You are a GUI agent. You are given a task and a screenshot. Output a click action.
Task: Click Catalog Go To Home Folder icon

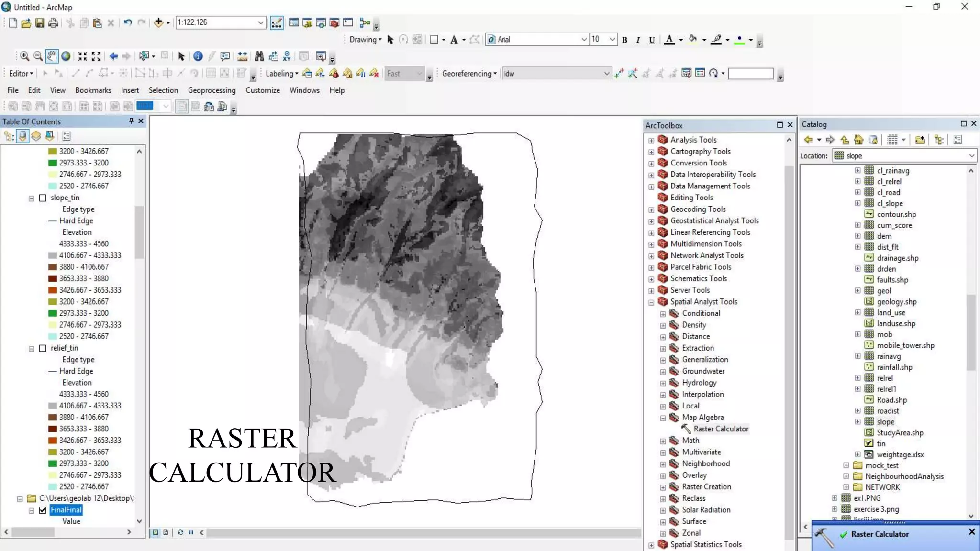858,140
